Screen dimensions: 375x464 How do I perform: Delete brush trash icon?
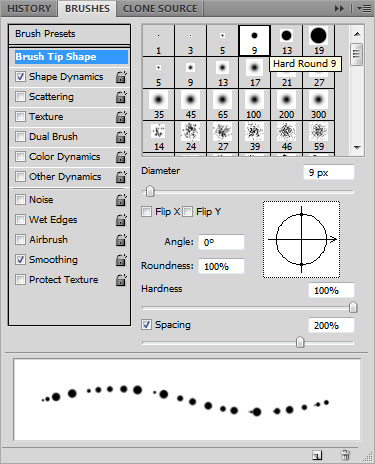click(x=345, y=455)
